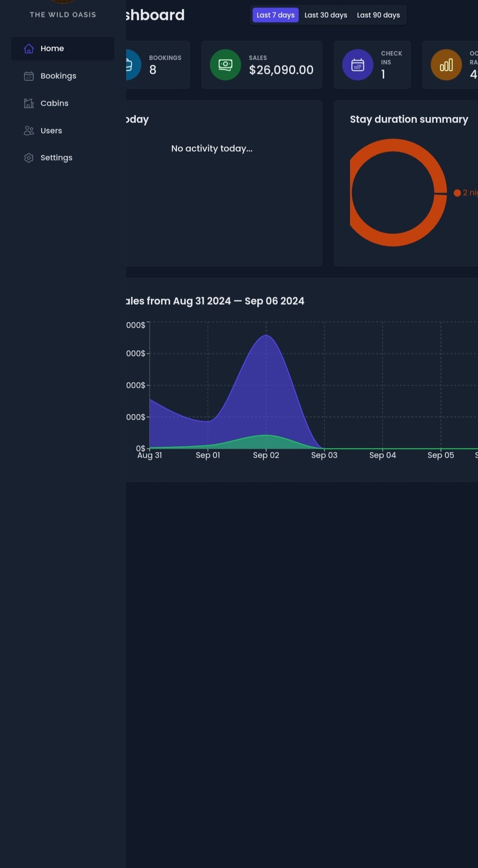Screen dimensions: 478x868
Task: Switch to the Last 30 days filter
Action: [326, 15]
